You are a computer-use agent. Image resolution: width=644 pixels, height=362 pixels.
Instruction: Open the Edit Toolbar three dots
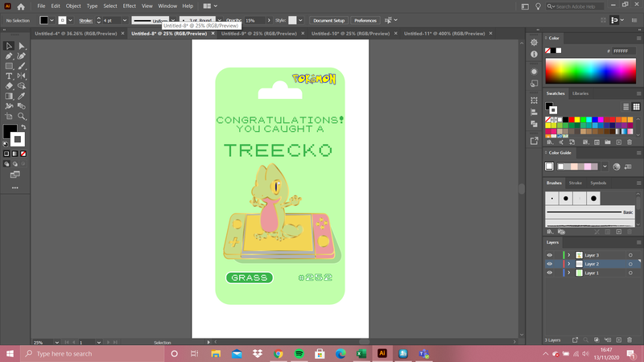15,187
